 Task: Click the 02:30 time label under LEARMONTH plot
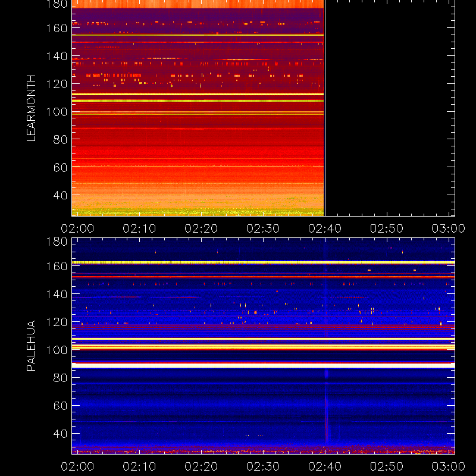[x=263, y=228]
